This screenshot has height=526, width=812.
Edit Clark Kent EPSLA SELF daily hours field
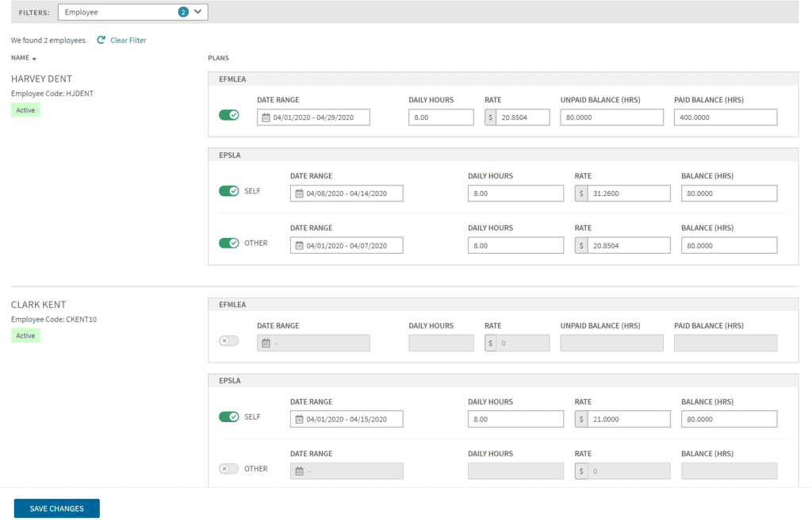[515, 419]
